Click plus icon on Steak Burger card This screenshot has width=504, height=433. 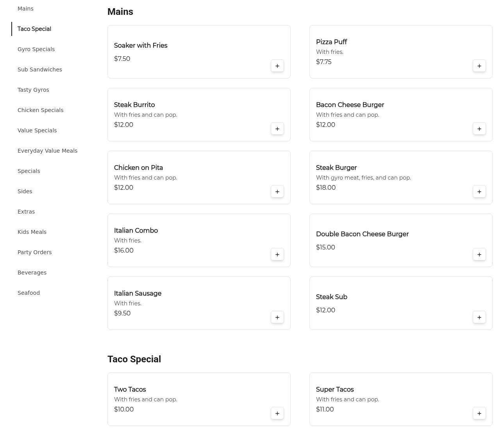point(479,192)
